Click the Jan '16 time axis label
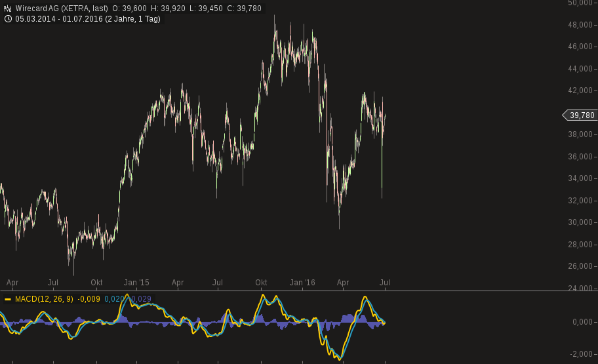This screenshot has height=364, width=598. coord(302,283)
